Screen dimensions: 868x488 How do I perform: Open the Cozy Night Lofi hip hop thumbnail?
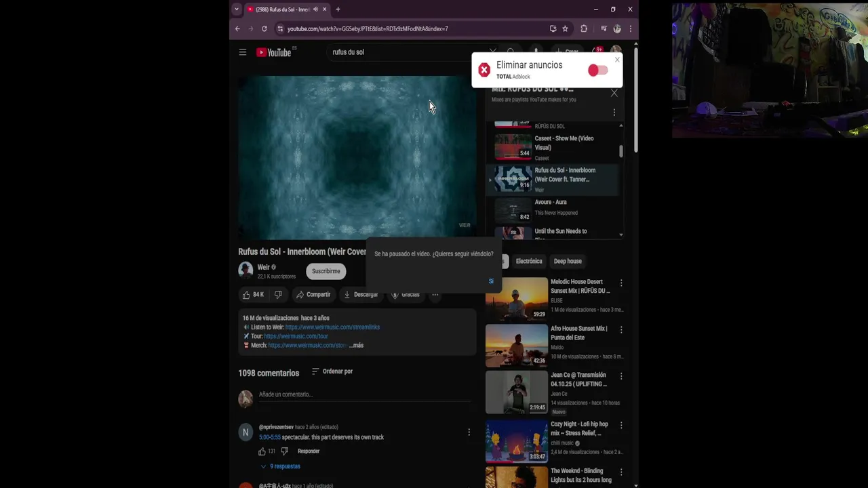click(517, 441)
